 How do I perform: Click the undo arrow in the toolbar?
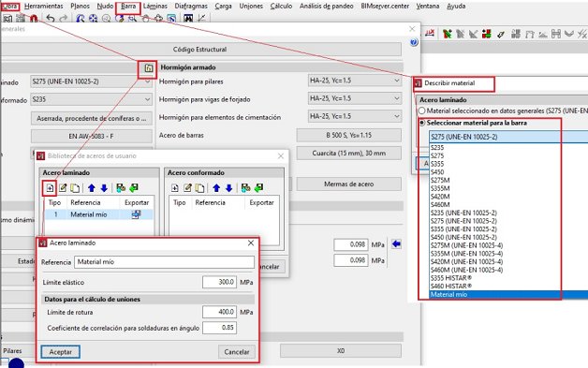pos(51,18)
